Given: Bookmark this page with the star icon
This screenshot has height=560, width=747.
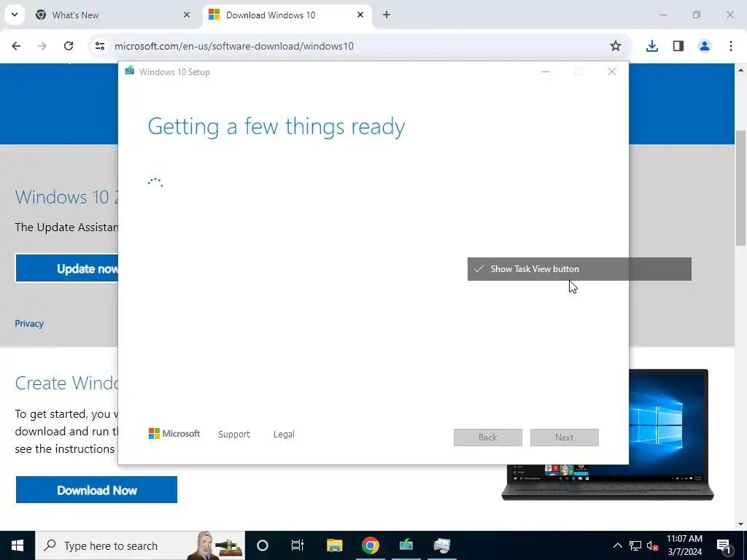Looking at the screenshot, I should (616, 46).
